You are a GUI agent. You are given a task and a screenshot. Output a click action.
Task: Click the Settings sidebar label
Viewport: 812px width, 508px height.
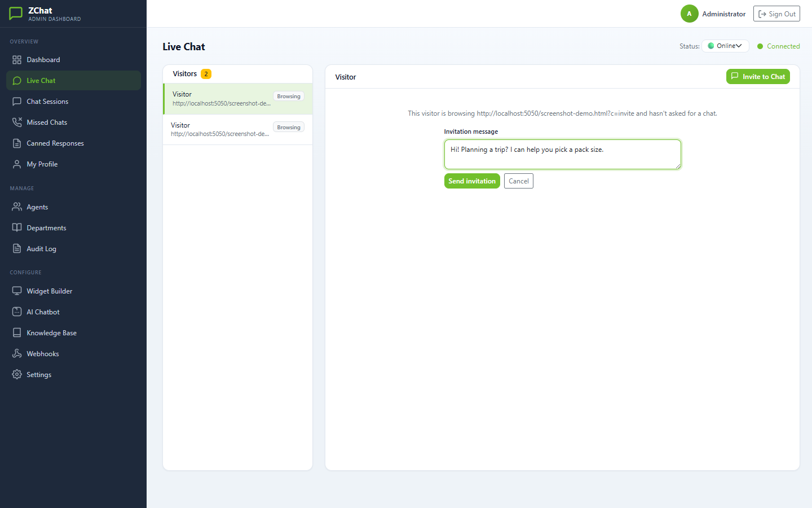tap(39, 375)
